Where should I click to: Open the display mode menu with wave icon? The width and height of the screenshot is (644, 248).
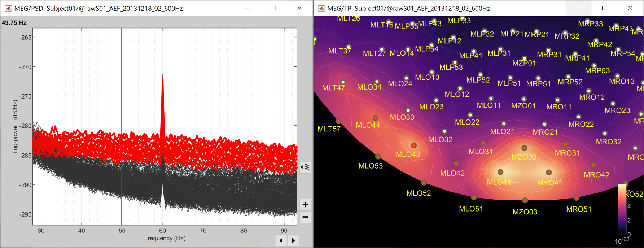[305, 167]
